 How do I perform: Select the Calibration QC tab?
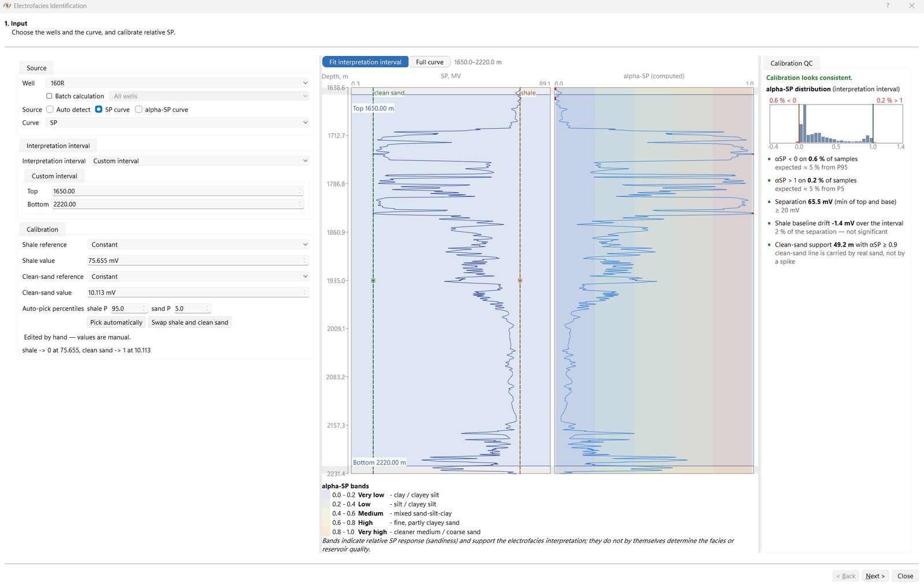click(791, 64)
